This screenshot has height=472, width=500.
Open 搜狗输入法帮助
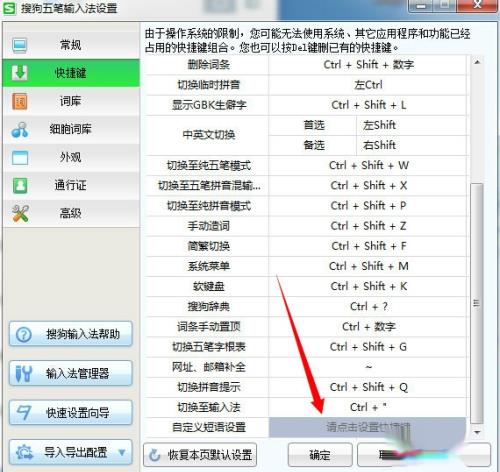click(71, 334)
